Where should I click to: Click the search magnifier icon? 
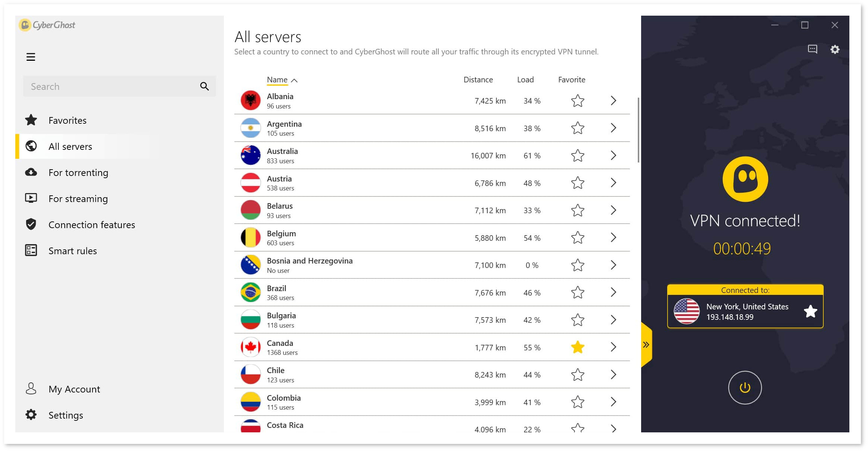(x=204, y=86)
